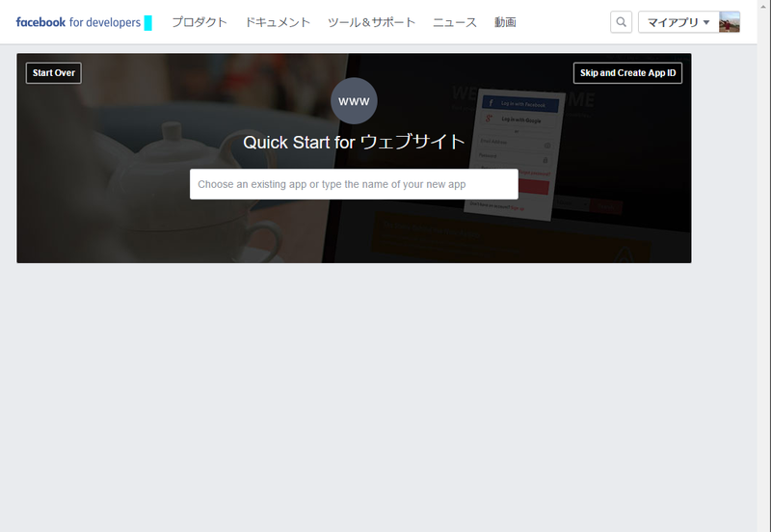Open the user profile avatar
The height and width of the screenshot is (532, 771).
click(x=730, y=22)
